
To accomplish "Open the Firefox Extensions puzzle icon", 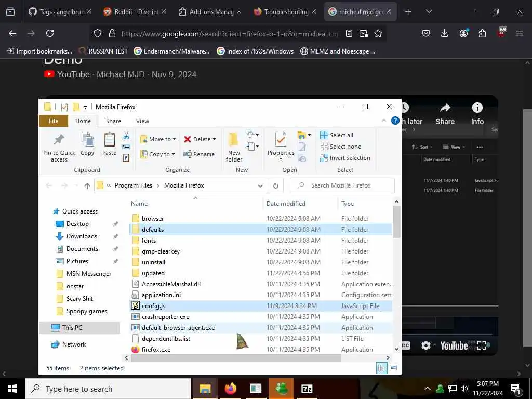I will (482, 33).
